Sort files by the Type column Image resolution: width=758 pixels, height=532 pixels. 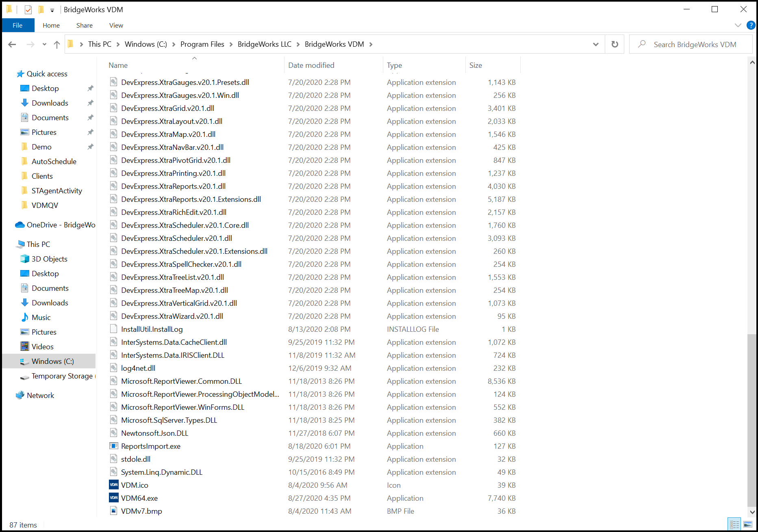point(394,65)
